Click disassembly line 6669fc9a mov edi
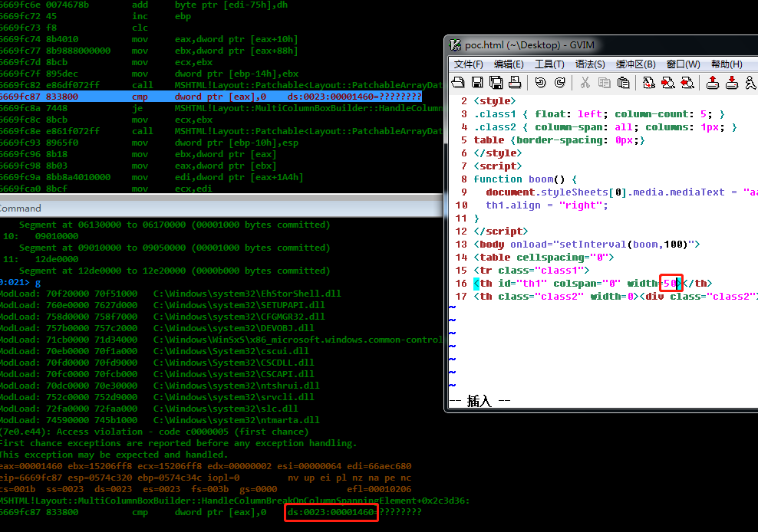The height and width of the screenshot is (532, 758). coord(152,177)
